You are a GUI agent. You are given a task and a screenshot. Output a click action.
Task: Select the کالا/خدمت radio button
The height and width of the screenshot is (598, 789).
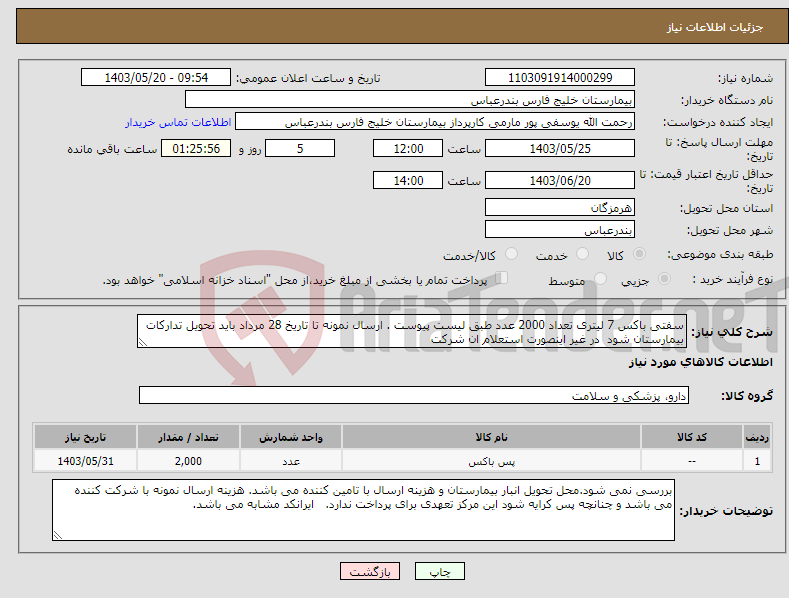(x=511, y=254)
